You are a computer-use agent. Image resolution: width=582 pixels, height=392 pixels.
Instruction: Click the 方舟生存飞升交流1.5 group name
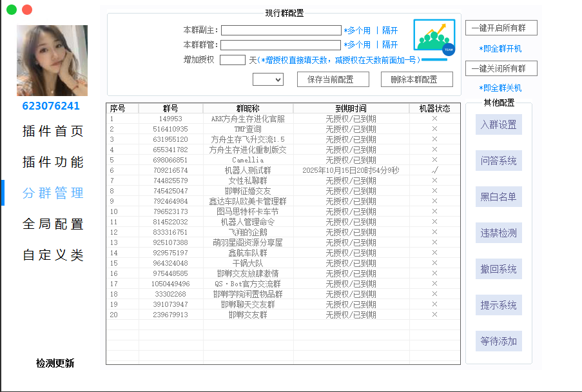(x=248, y=139)
